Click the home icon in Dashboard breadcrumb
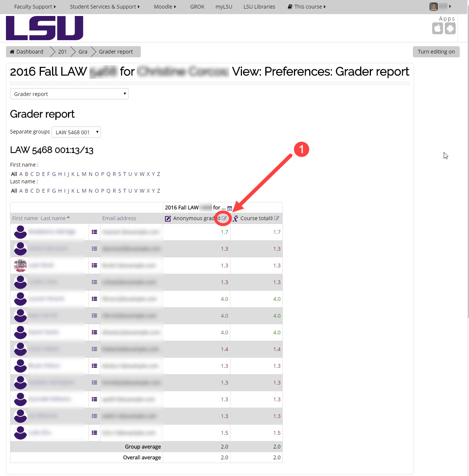 (x=12, y=52)
